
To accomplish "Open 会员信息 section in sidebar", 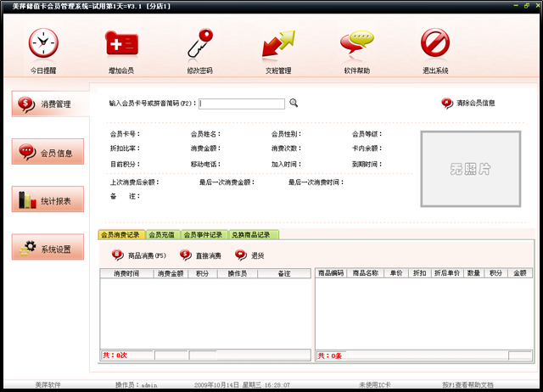I will 48,153.
